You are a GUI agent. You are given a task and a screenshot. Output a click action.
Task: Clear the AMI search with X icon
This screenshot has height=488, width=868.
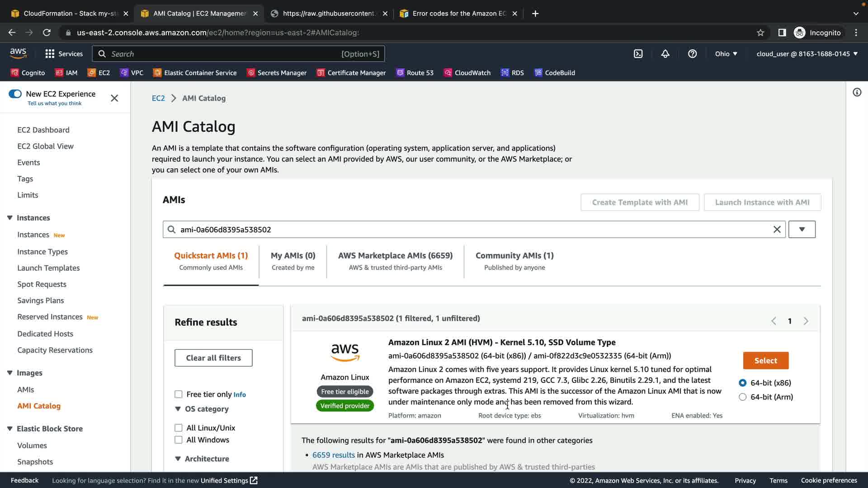777,230
